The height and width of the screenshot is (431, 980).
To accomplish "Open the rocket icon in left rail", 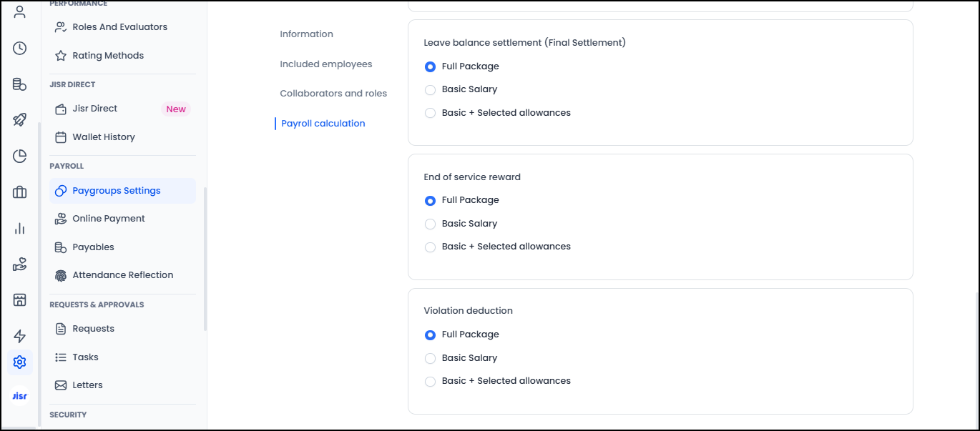I will (20, 120).
